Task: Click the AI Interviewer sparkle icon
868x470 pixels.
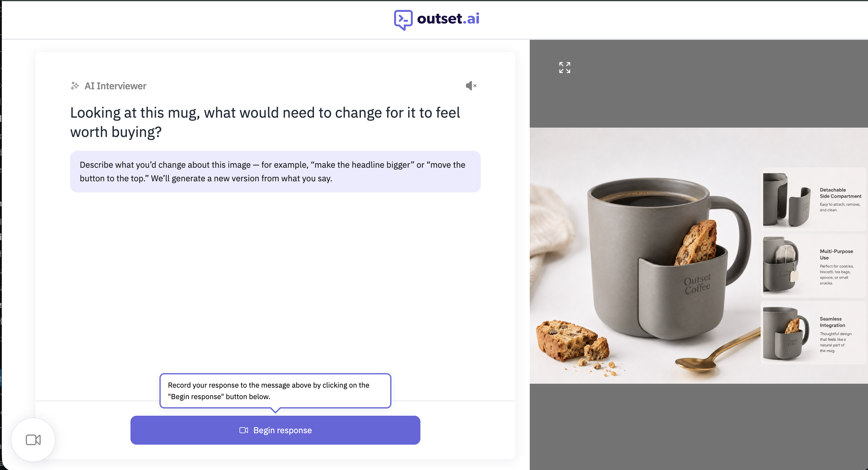Action: pos(75,86)
